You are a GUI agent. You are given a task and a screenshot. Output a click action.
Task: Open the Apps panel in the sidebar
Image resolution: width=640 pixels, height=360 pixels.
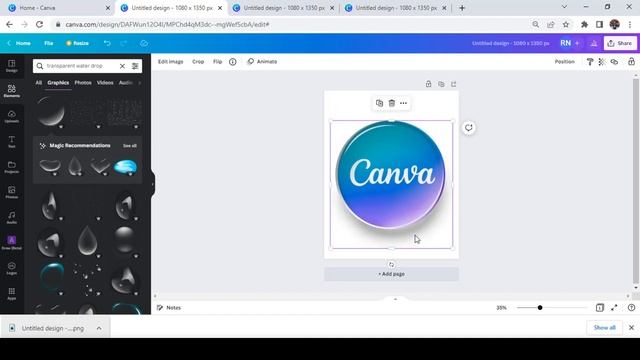[11, 293]
